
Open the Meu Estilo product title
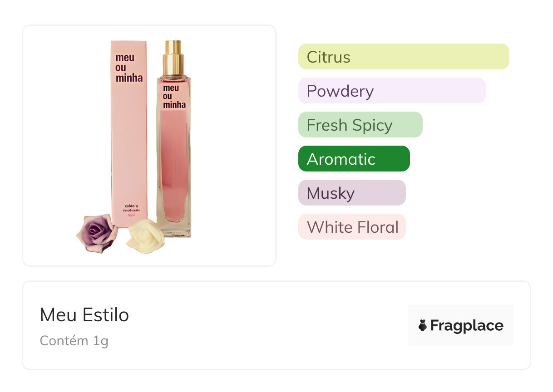pos(84,315)
